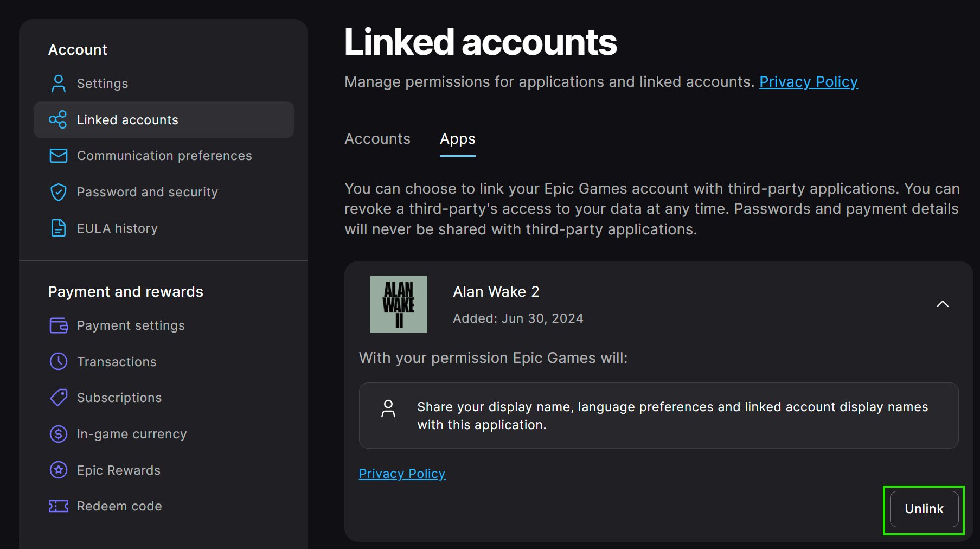The width and height of the screenshot is (980, 549).
Task: Open Settings in the Account sidebar
Action: pyautogui.click(x=164, y=84)
